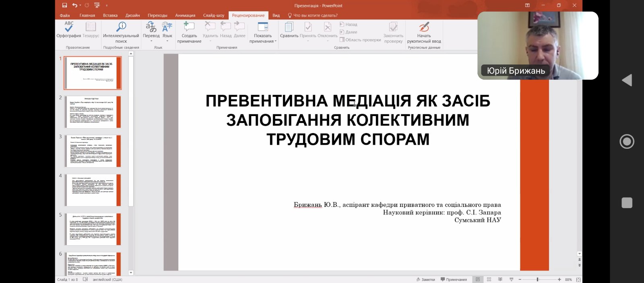644x283 pixels.
Task: Click Создать примечание to add comment
Action: click(189, 31)
